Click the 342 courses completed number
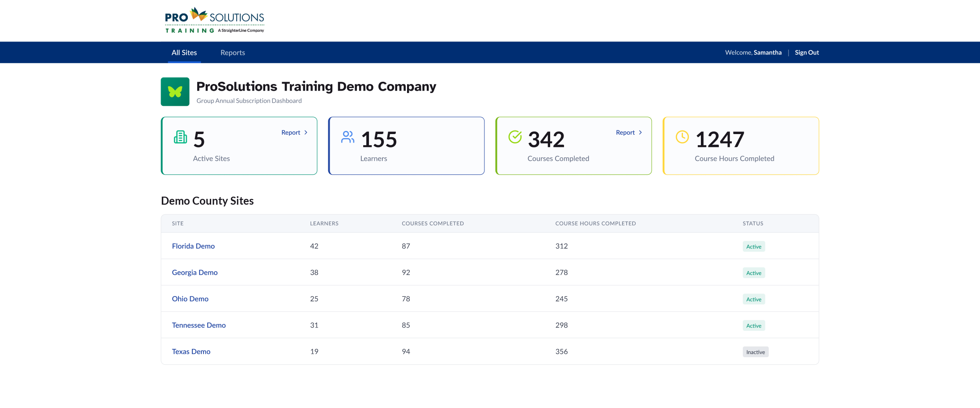 coord(546,140)
